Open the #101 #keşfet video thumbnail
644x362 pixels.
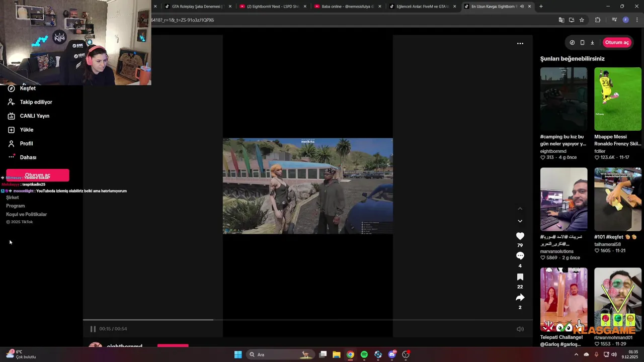[618, 199]
